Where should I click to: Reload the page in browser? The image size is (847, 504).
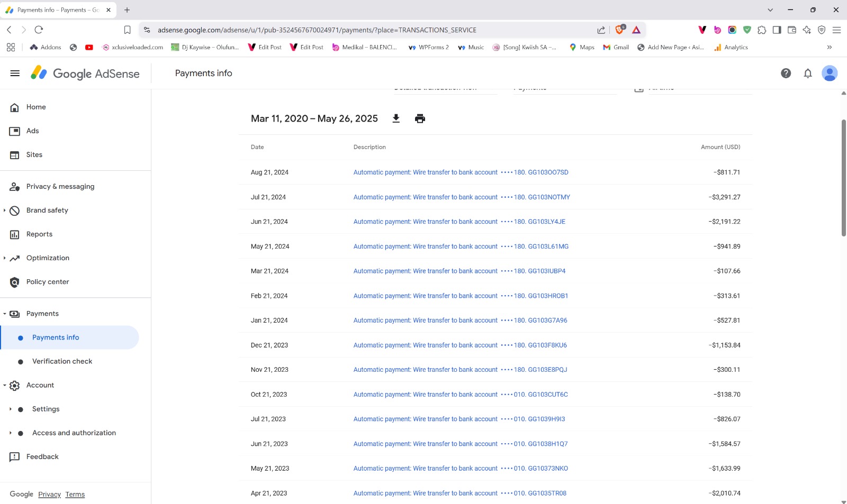(x=39, y=30)
